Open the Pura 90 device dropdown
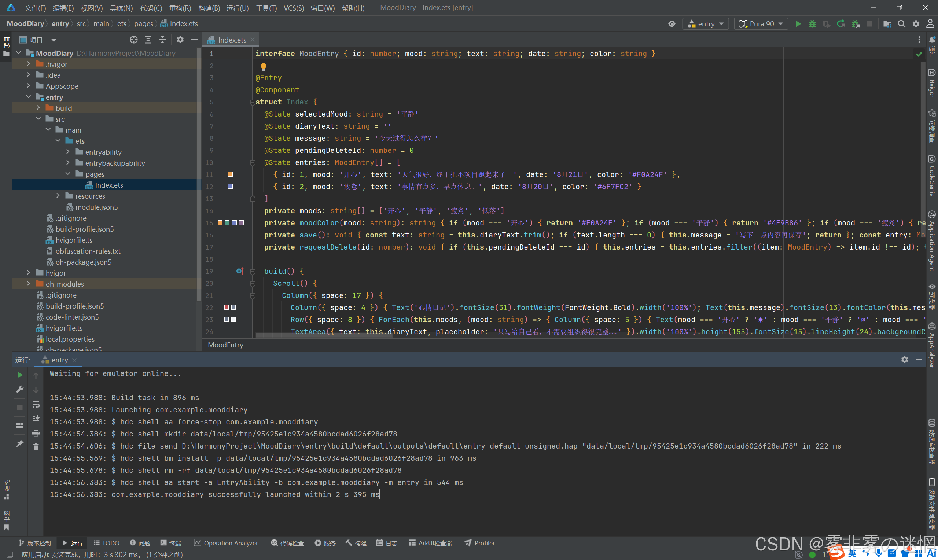Screen dimensions: 938x560 click(x=761, y=24)
